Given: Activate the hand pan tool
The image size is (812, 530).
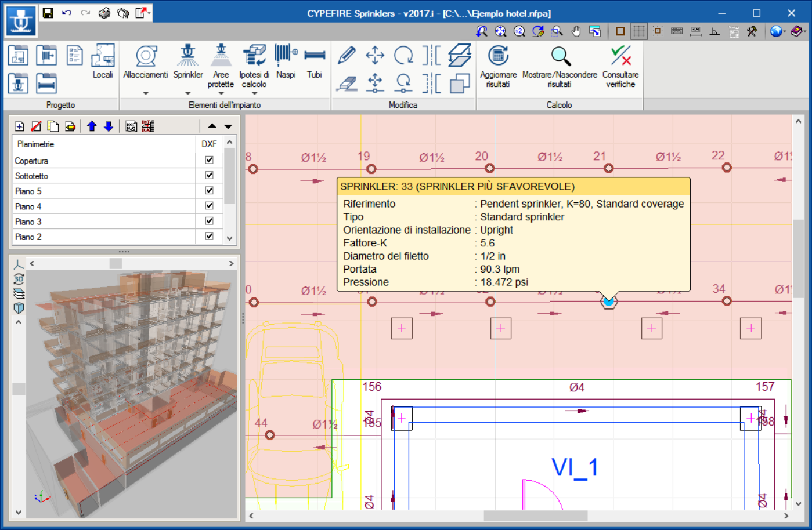Looking at the screenshot, I should pos(576,31).
